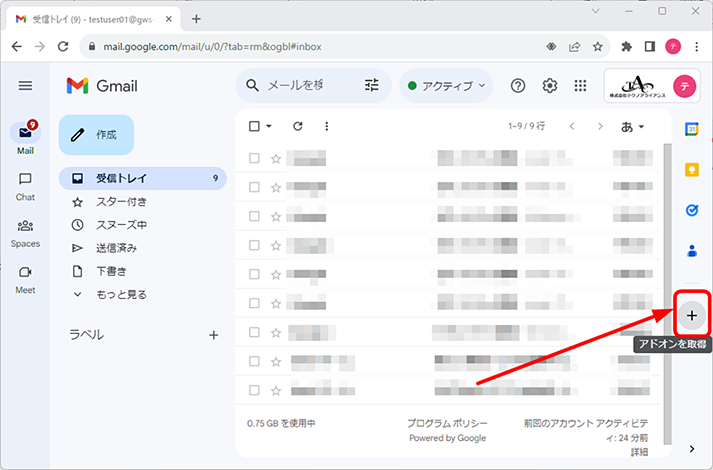Bookmark this page star icon

tap(598, 46)
